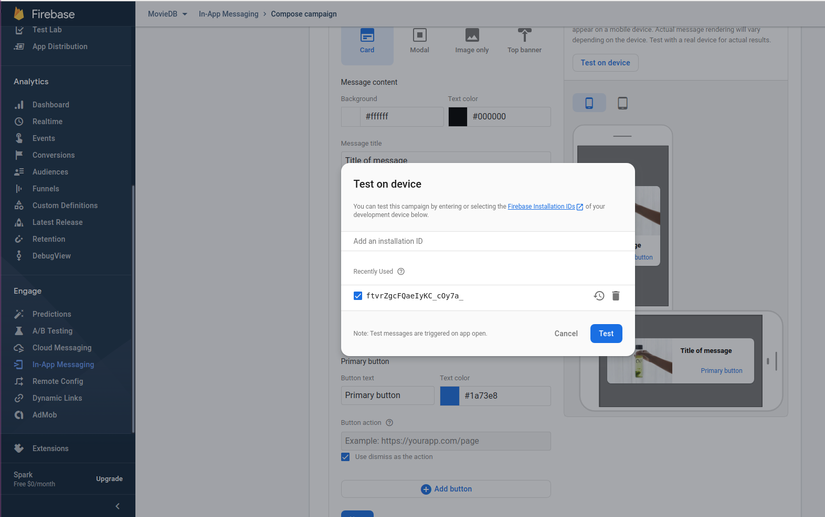Click the #000000 text color field

509,116
